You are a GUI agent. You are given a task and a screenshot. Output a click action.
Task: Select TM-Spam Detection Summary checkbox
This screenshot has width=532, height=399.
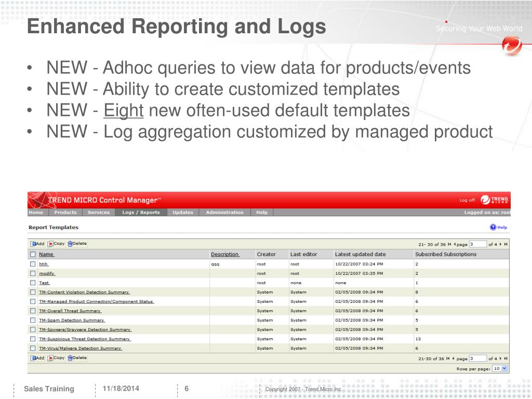coord(33,320)
